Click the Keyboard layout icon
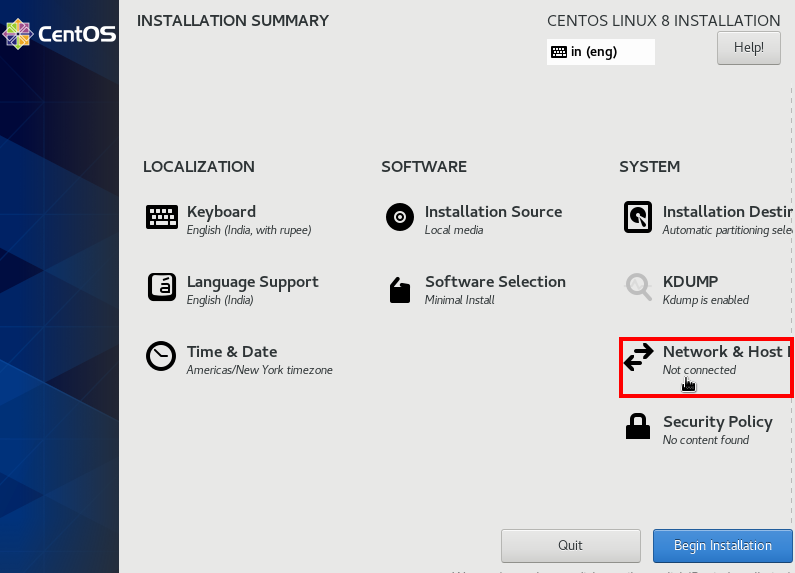Image resolution: width=795 pixels, height=573 pixels. click(x=162, y=218)
